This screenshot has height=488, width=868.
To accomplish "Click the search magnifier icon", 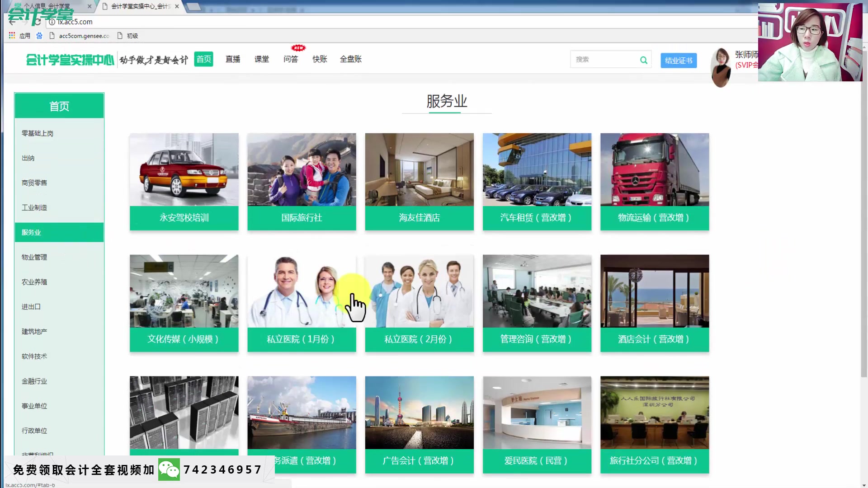I will pyautogui.click(x=643, y=60).
